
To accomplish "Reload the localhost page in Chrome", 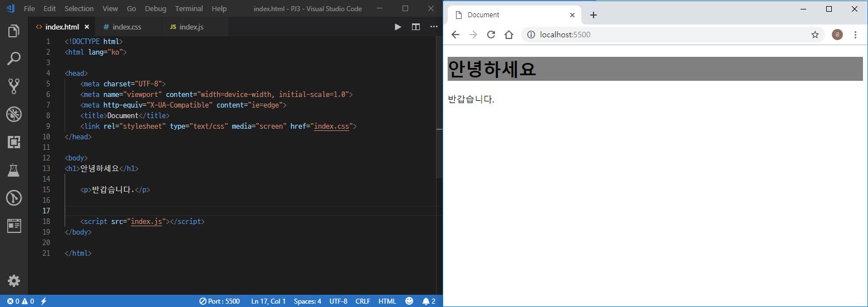I will pyautogui.click(x=491, y=35).
